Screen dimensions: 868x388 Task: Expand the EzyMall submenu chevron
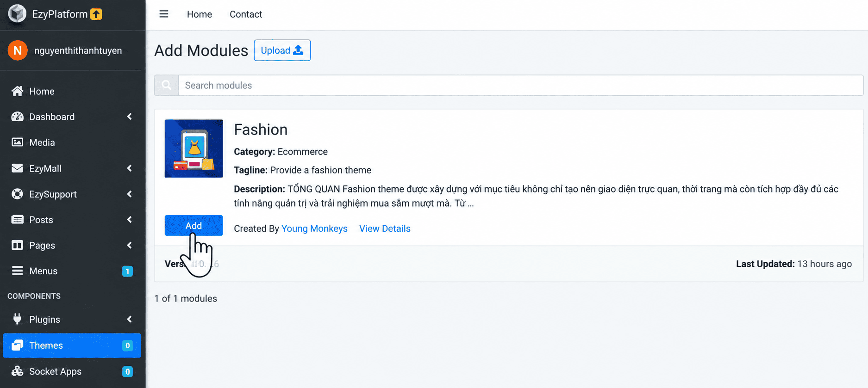[x=130, y=168]
